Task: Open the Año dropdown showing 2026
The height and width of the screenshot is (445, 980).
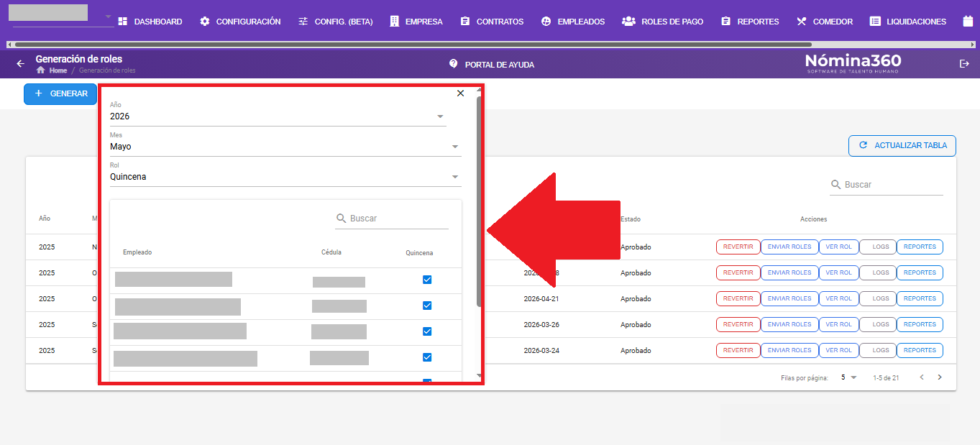Action: 278,116
